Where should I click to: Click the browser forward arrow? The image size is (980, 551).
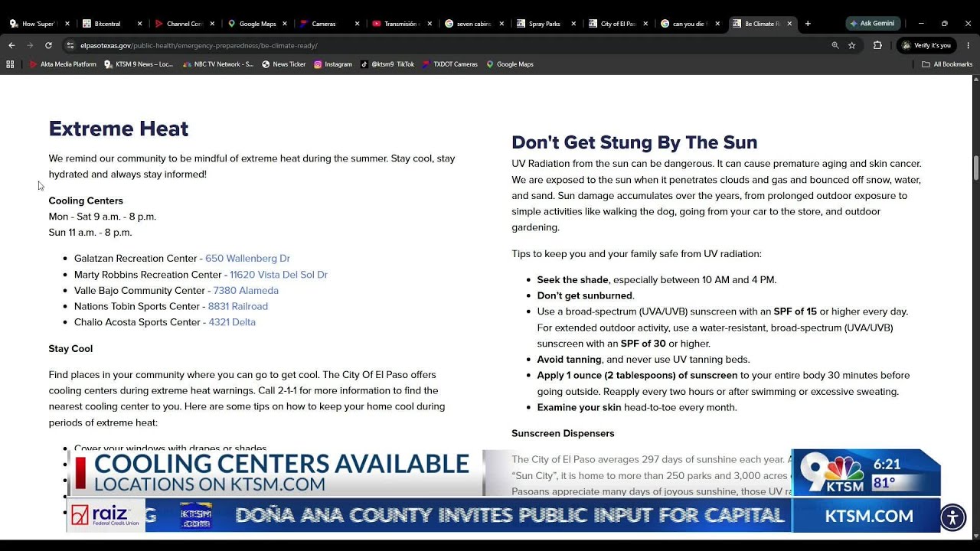tap(30, 45)
